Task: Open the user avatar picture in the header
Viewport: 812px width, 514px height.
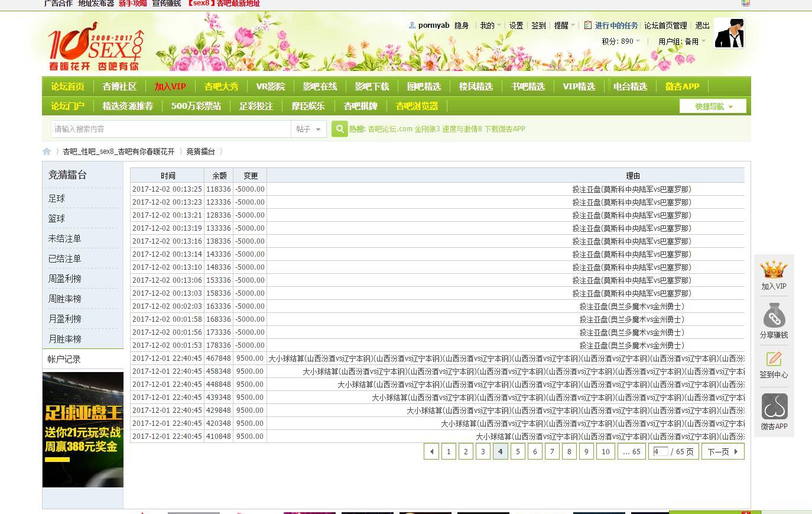Action: [x=729, y=33]
